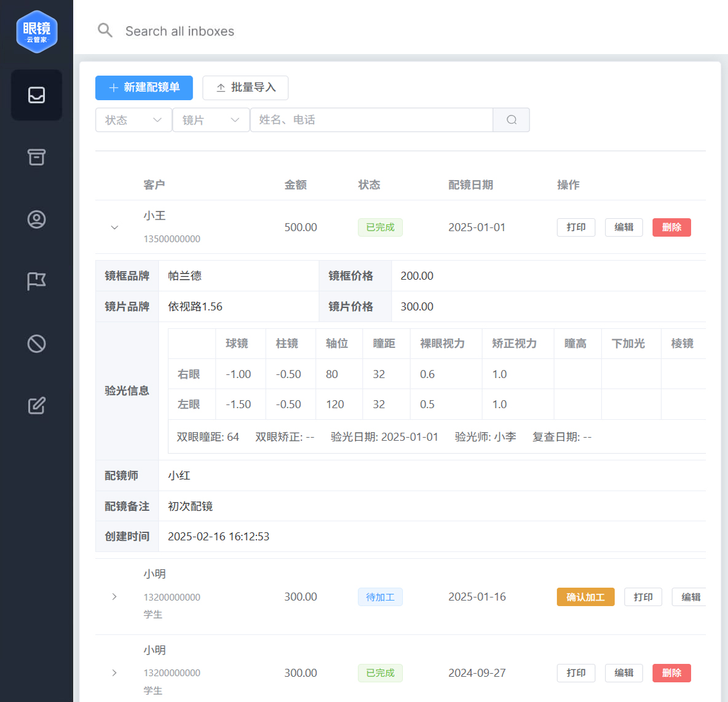Open the 镜片 filter dropdown
The width and height of the screenshot is (728, 702).
(211, 120)
